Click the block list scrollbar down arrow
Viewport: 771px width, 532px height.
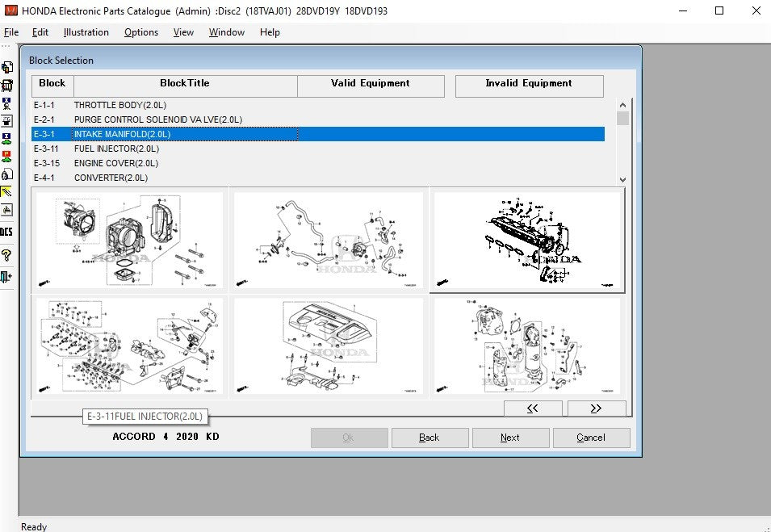click(x=622, y=179)
